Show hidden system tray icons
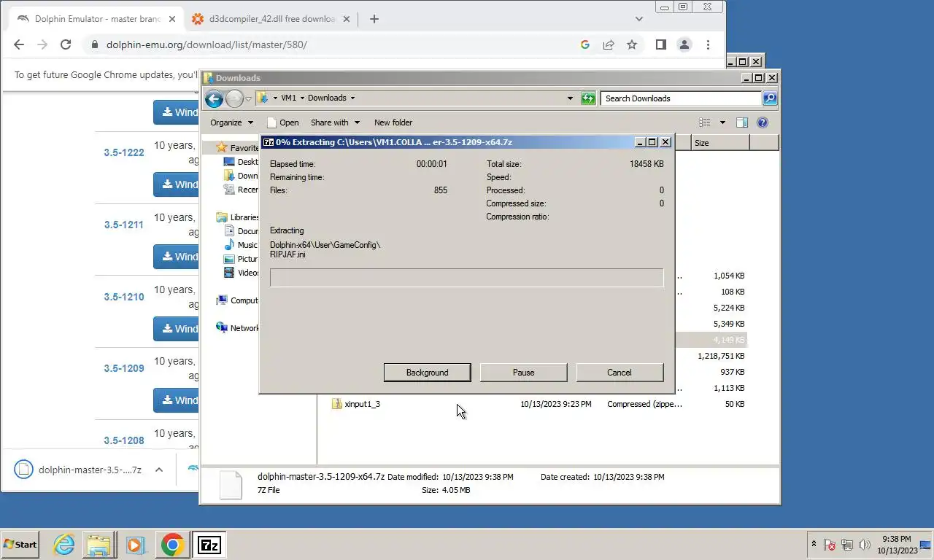This screenshot has height=560, width=934. [x=814, y=545]
